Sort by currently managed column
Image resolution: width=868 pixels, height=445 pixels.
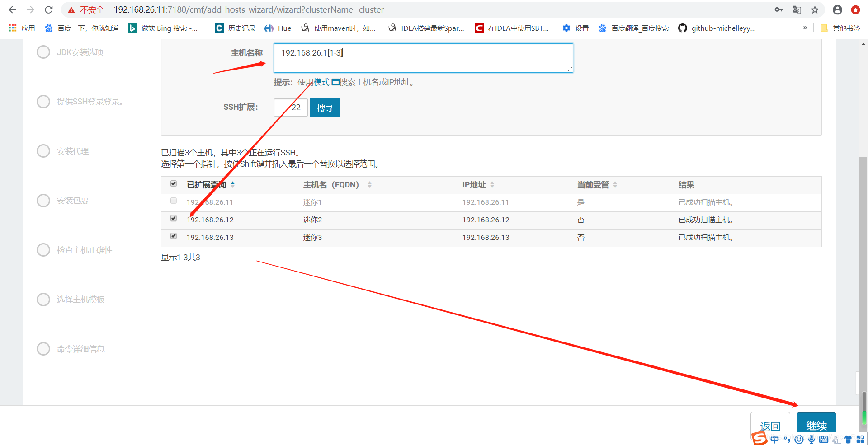pyautogui.click(x=597, y=185)
